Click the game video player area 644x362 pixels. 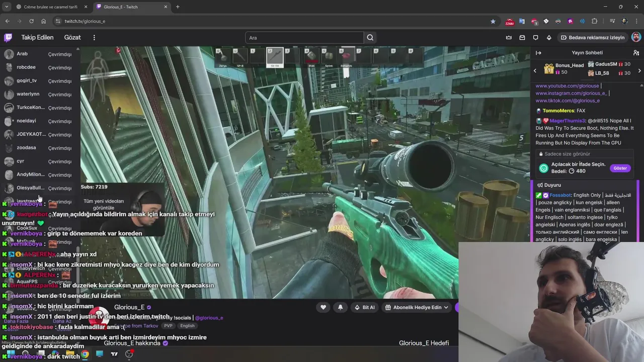[x=305, y=172]
